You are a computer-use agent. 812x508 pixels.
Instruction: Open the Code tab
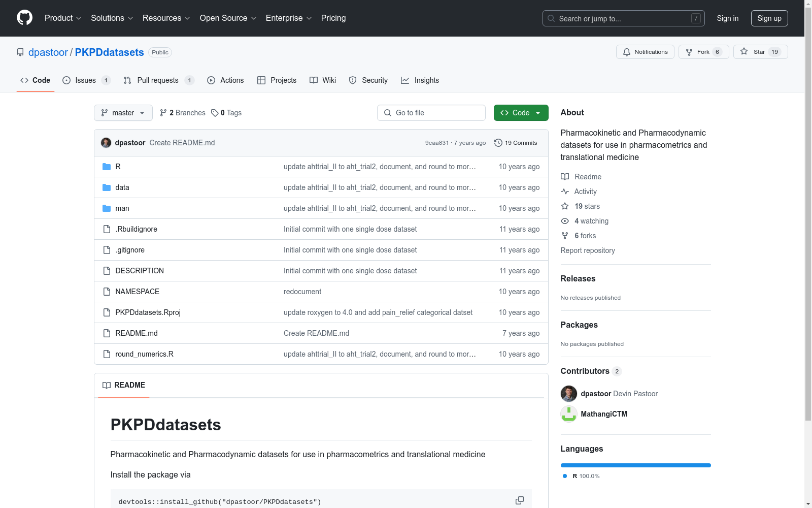tap(36, 80)
